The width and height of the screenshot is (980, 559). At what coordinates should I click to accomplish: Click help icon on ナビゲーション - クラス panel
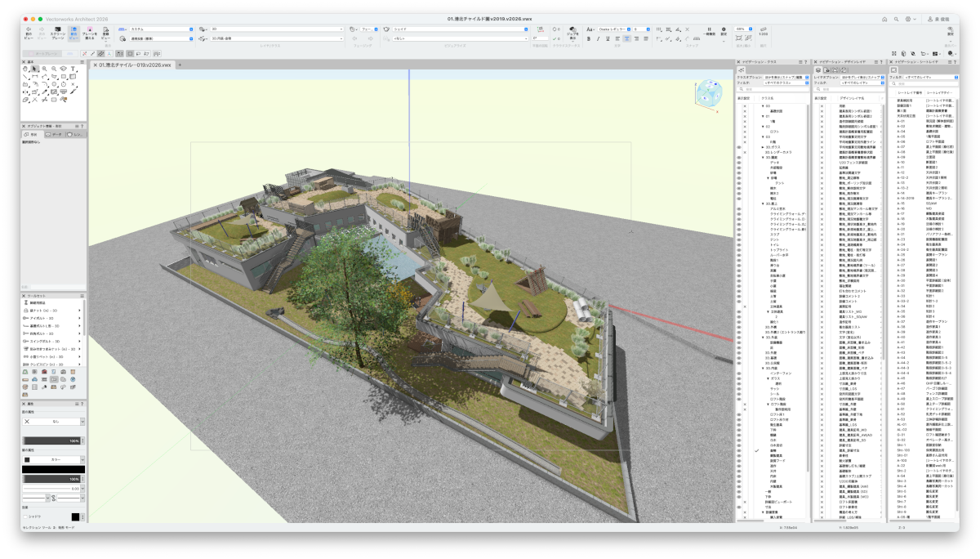(806, 62)
